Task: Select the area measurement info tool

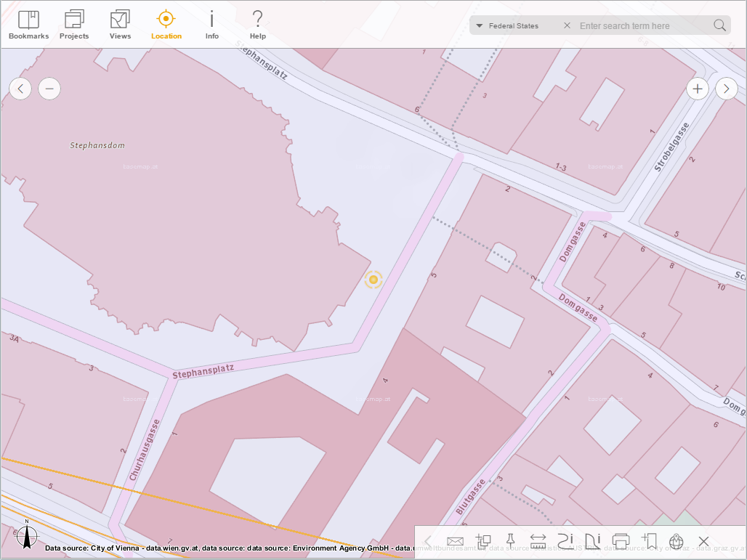Action: pos(592,541)
